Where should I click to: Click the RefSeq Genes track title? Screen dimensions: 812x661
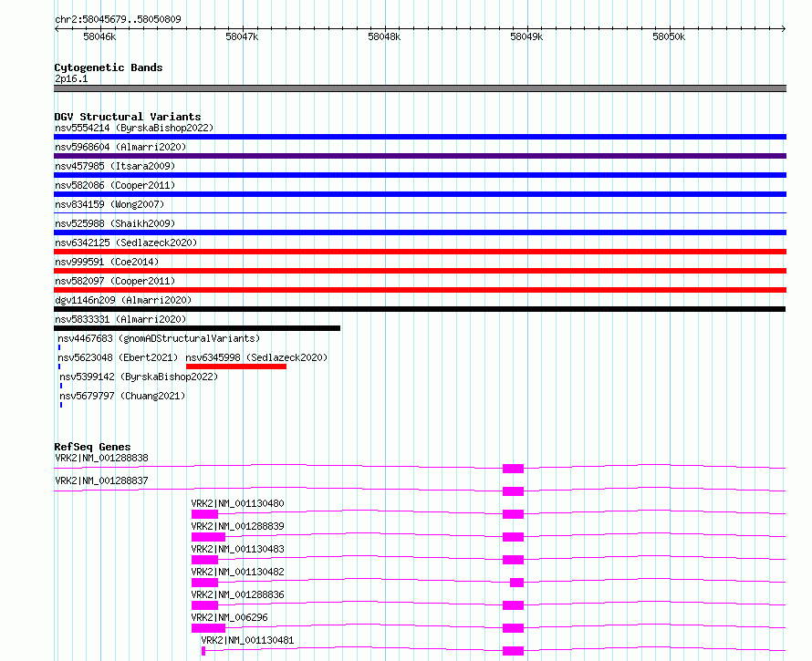(x=92, y=447)
